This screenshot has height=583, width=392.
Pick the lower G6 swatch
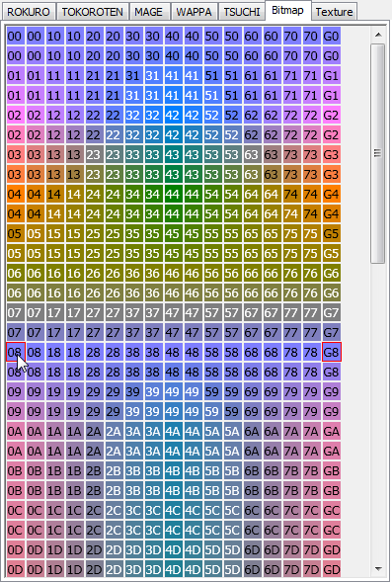(x=331, y=292)
